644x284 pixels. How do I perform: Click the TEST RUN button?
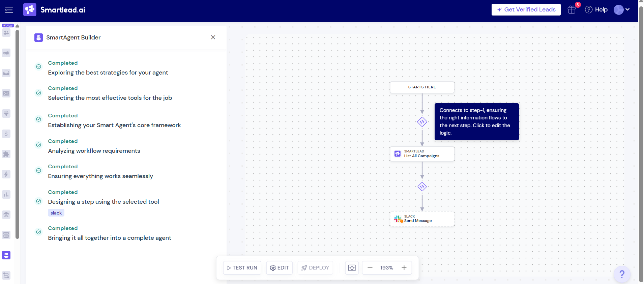tap(242, 268)
